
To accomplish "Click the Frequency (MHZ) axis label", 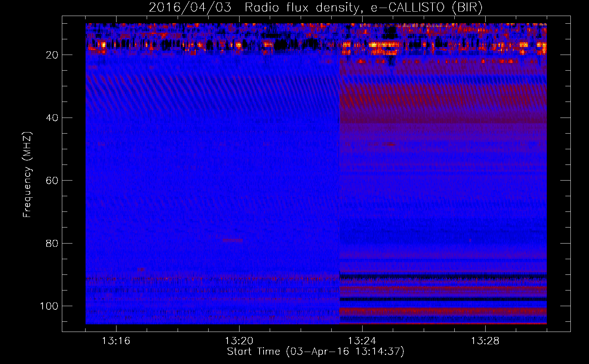I will [27, 175].
